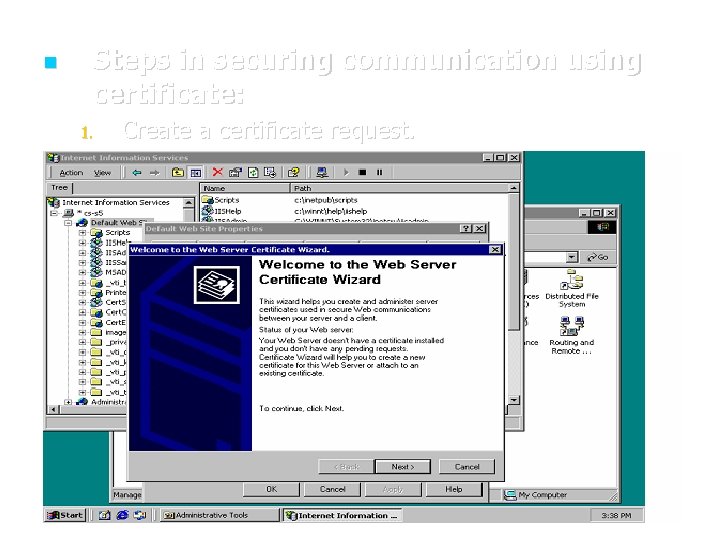The width and height of the screenshot is (720, 540).
Task: Click the tree pane scroll left arrow
Action: pyautogui.click(x=53, y=409)
